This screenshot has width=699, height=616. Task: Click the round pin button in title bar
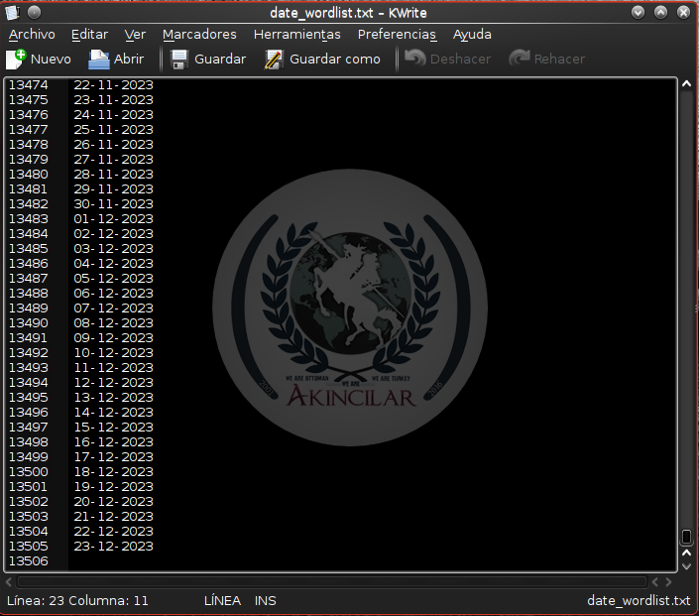[x=34, y=13]
